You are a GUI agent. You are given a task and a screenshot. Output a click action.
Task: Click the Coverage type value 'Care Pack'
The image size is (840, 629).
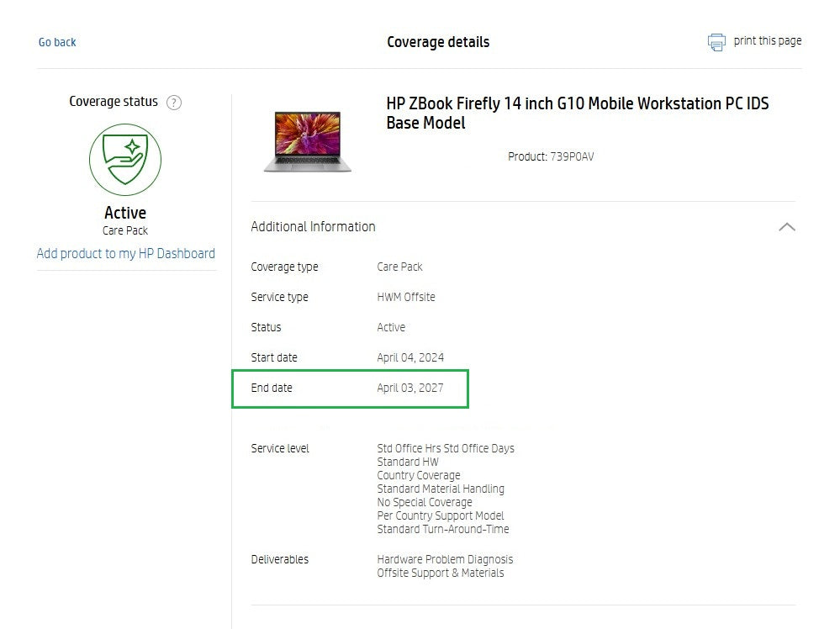[x=399, y=267]
